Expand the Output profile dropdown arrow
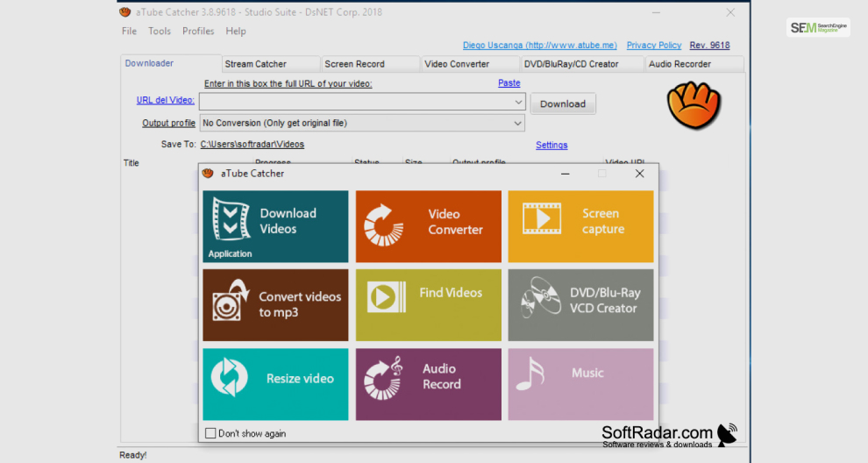Image resolution: width=868 pixels, height=463 pixels. click(x=517, y=123)
